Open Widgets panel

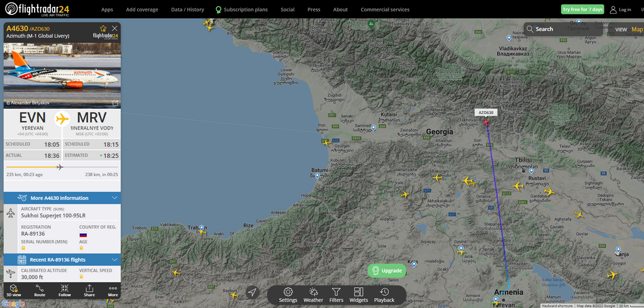[x=358, y=295]
